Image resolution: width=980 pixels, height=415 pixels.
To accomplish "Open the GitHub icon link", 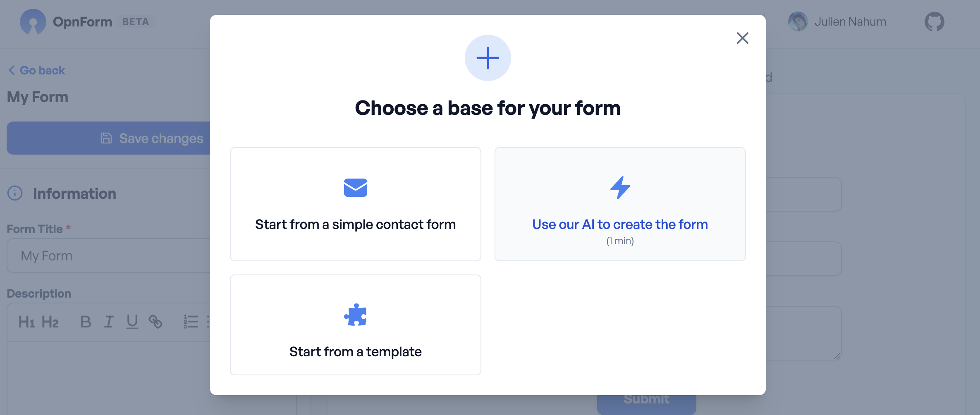I will [x=934, y=21].
